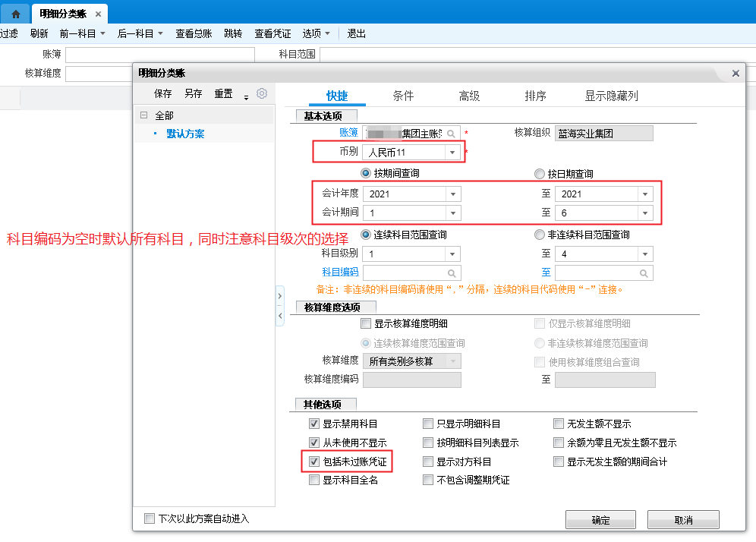Click 退出 in the toolbar
Image resolution: width=756 pixels, height=542 pixels.
356,33
